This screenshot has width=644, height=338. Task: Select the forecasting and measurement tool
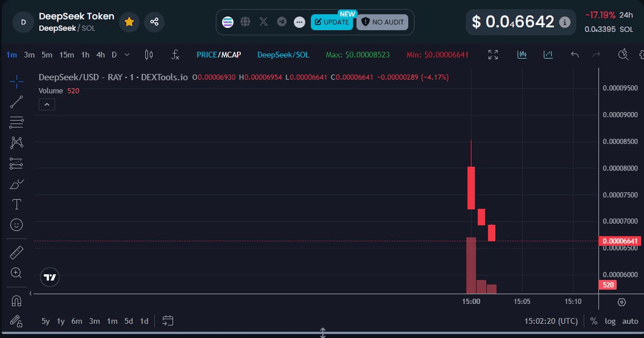[17, 164]
